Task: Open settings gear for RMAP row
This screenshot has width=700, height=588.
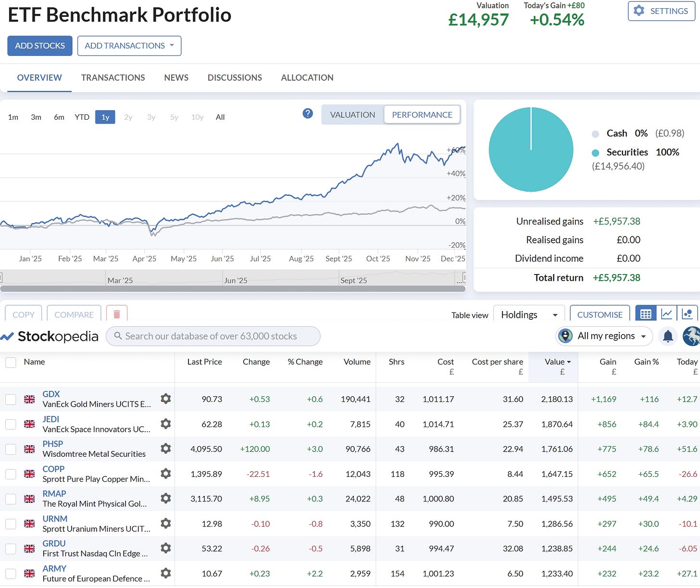Action: click(x=166, y=498)
